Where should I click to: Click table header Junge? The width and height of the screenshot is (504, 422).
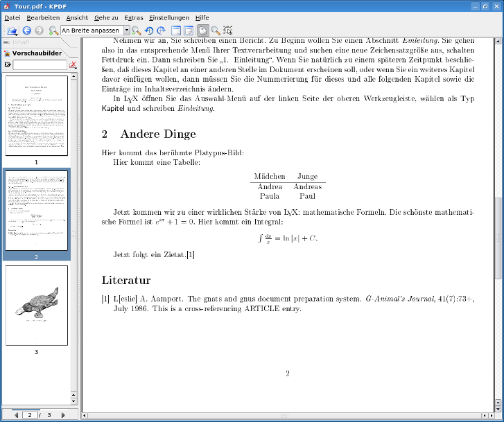(x=308, y=177)
